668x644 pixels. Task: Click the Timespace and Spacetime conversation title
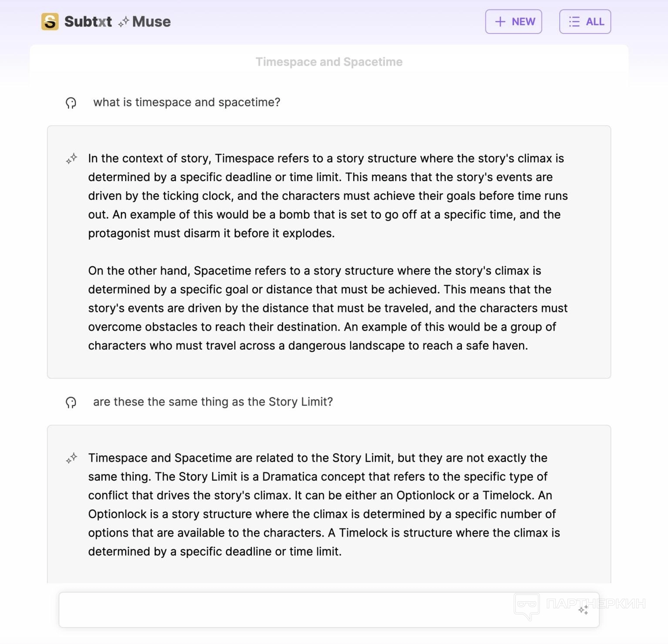point(329,62)
